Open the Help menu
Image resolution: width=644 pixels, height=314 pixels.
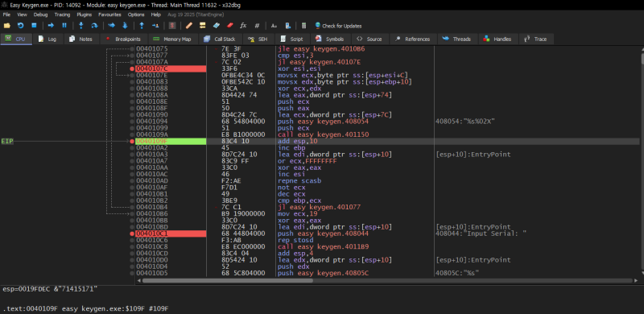click(155, 14)
